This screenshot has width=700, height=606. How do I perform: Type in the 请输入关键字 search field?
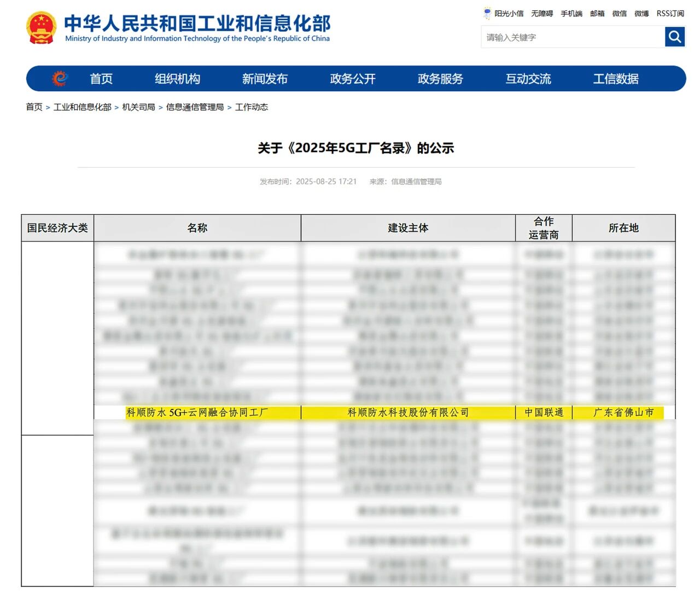pyautogui.click(x=571, y=37)
